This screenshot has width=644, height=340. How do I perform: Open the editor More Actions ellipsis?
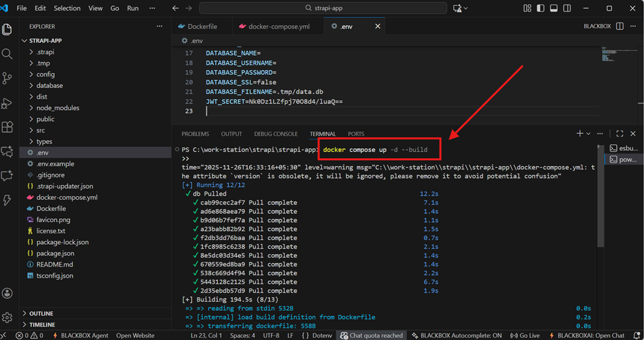[x=633, y=26]
